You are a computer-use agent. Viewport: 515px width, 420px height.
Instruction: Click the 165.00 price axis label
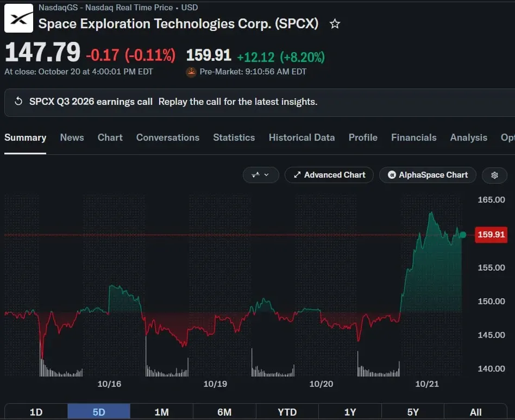pos(491,199)
